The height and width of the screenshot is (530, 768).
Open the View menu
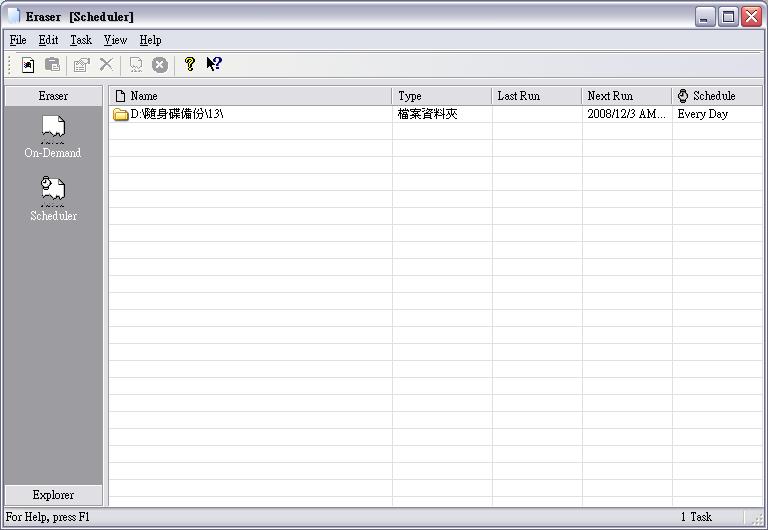116,40
